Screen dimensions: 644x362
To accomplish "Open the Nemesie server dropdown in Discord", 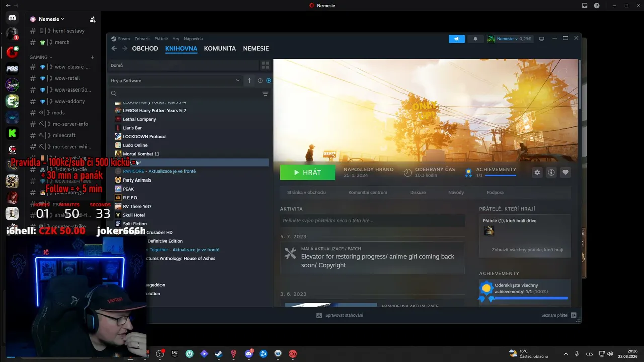I will 51,19.
